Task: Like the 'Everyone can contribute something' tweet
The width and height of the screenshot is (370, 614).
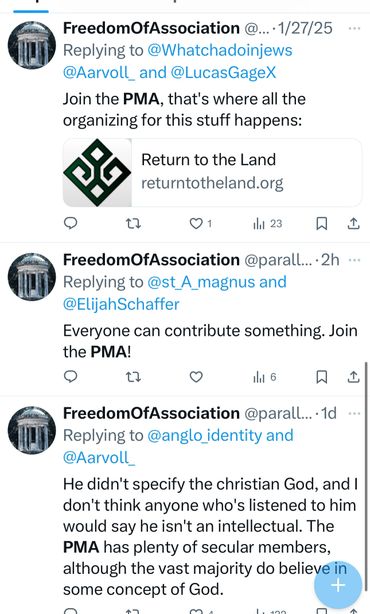Action: click(x=196, y=377)
